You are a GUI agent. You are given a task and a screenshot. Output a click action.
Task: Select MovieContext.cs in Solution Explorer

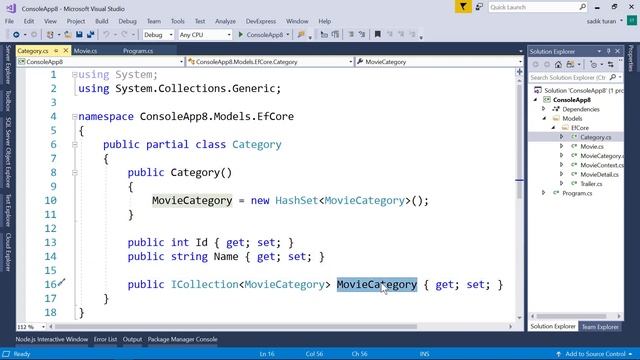[602, 165]
